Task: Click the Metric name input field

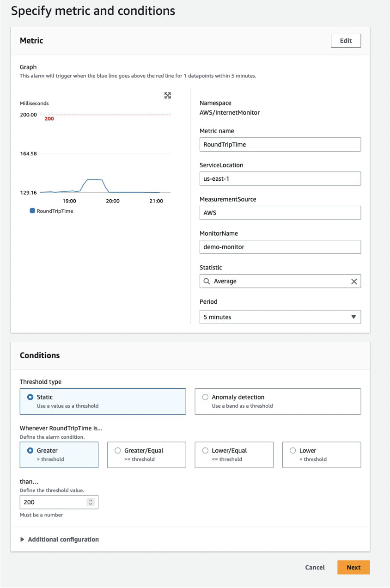Action: point(280,145)
